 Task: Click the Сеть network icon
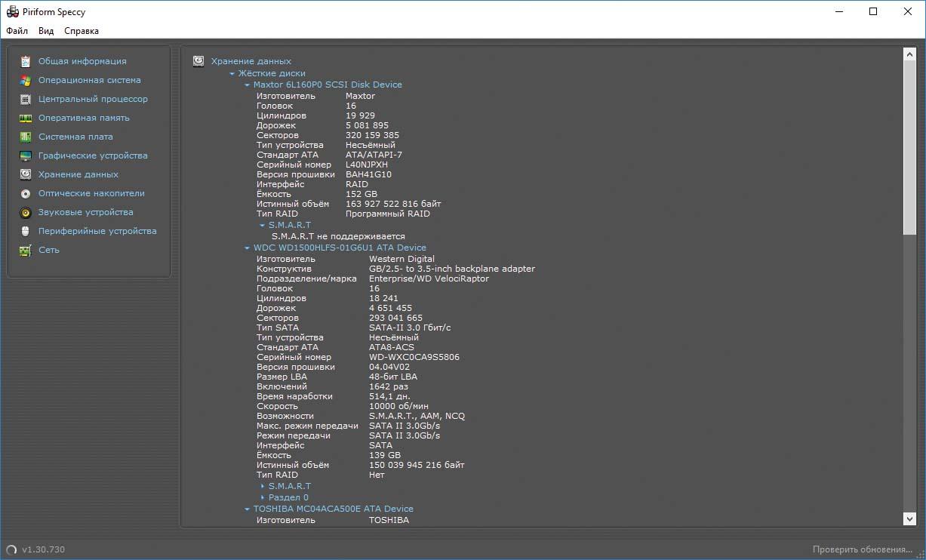26,250
